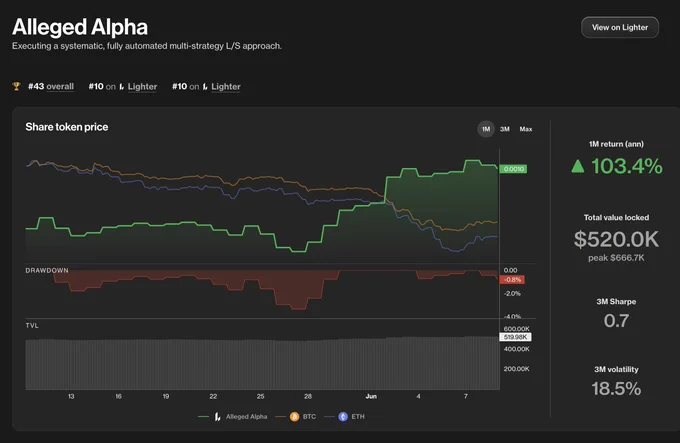This screenshot has width=680, height=443.
Task: Open the View on Lighter button
Action: (620, 27)
